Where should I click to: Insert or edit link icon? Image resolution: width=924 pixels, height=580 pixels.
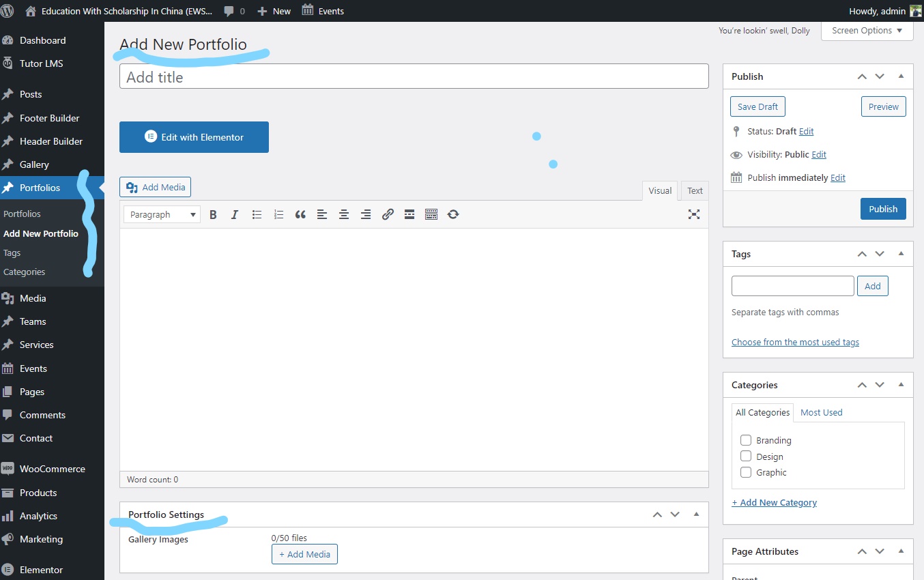point(388,214)
